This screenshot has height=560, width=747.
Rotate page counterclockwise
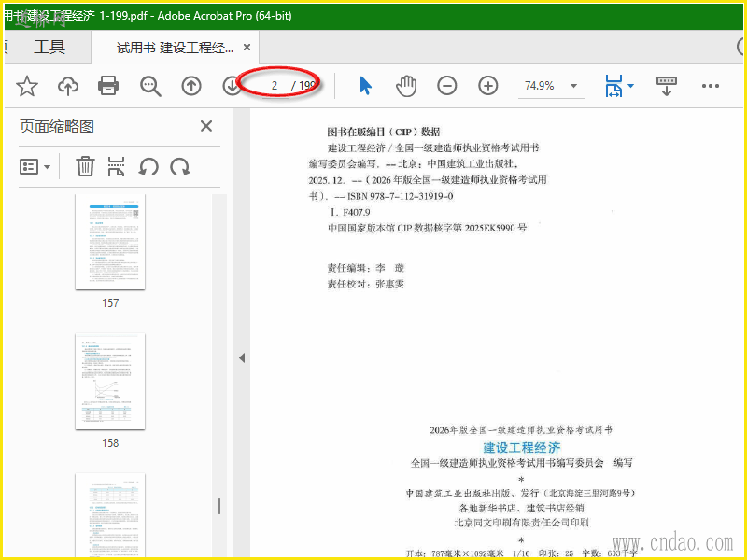(x=148, y=167)
